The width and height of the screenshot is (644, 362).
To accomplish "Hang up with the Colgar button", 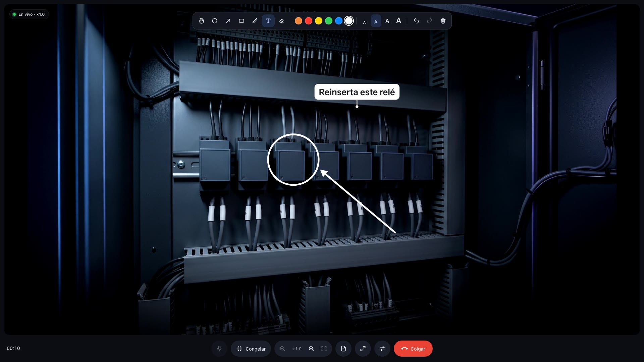I will [x=413, y=349].
